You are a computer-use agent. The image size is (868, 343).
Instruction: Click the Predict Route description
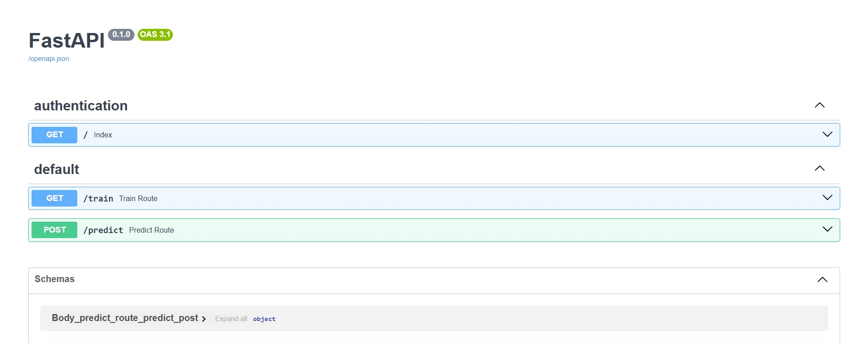click(151, 230)
